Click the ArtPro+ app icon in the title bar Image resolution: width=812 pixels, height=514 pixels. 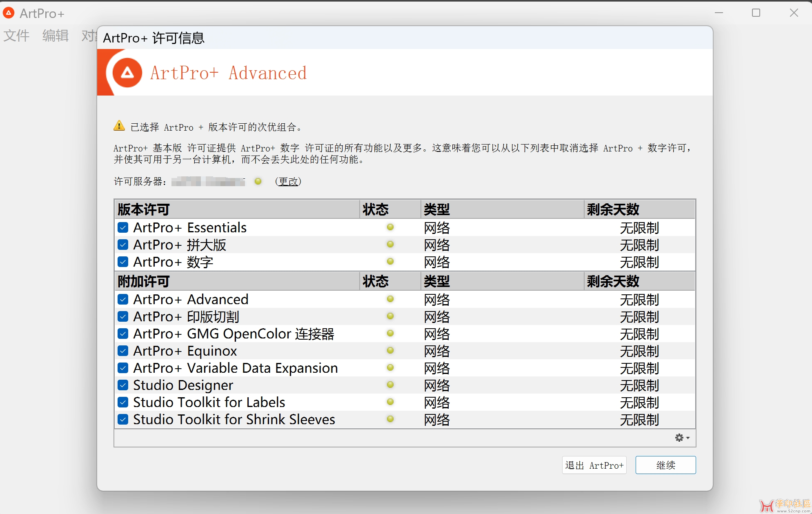point(9,13)
